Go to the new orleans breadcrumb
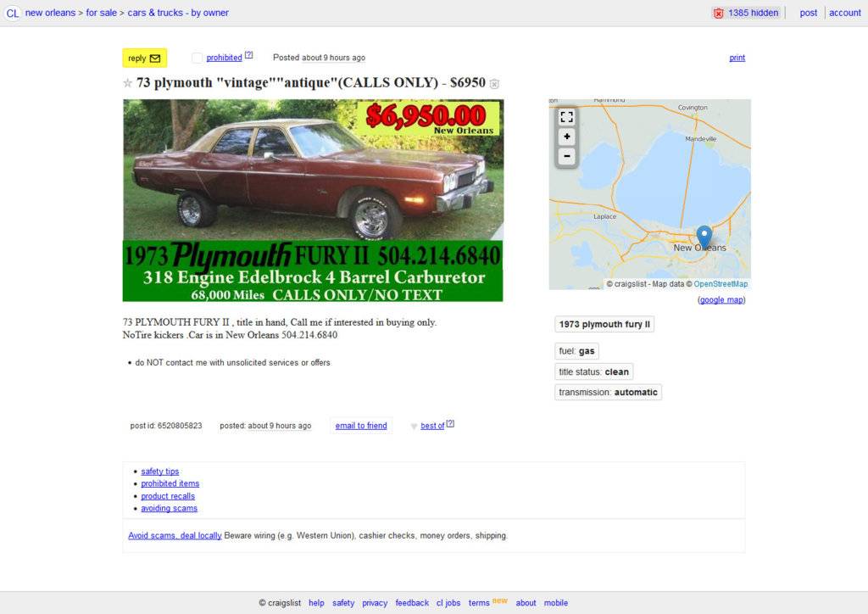 50,13
